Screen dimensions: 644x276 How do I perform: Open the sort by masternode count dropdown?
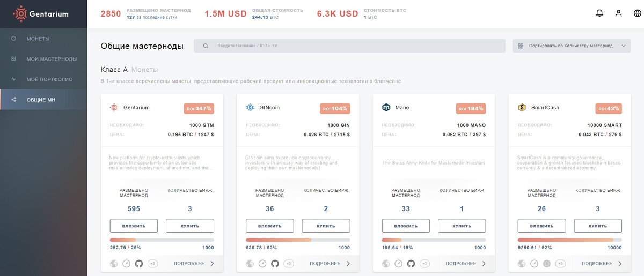point(572,46)
